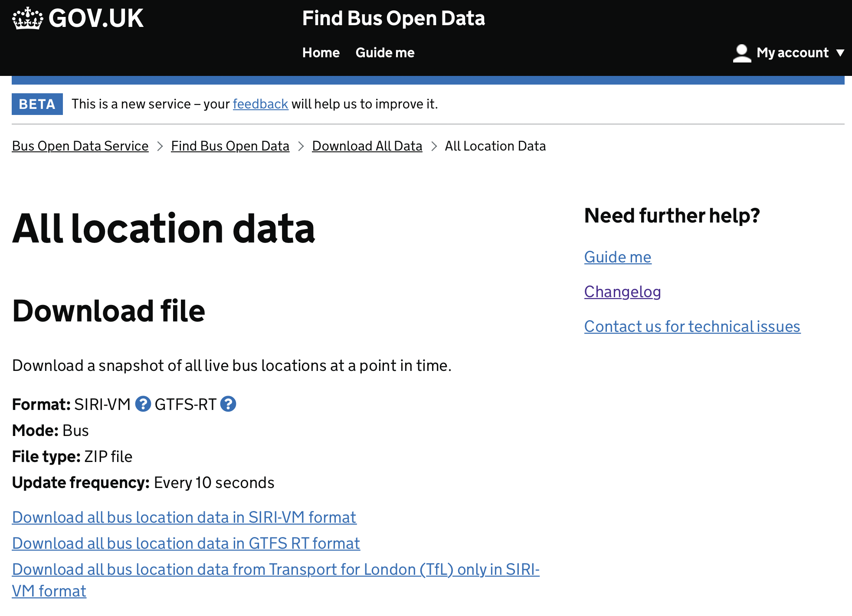This screenshot has width=852, height=616.
Task: Go to the Home navigation item
Action: click(321, 53)
